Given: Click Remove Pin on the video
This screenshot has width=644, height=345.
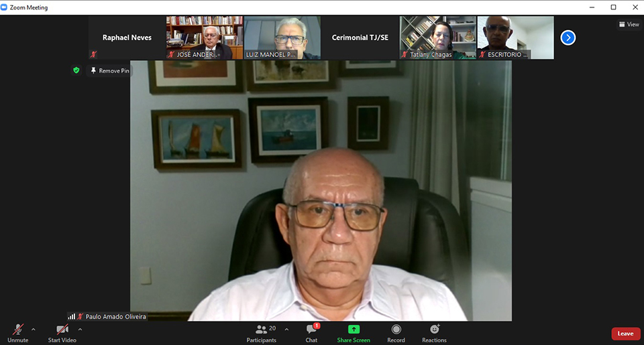Looking at the screenshot, I should (110, 70).
